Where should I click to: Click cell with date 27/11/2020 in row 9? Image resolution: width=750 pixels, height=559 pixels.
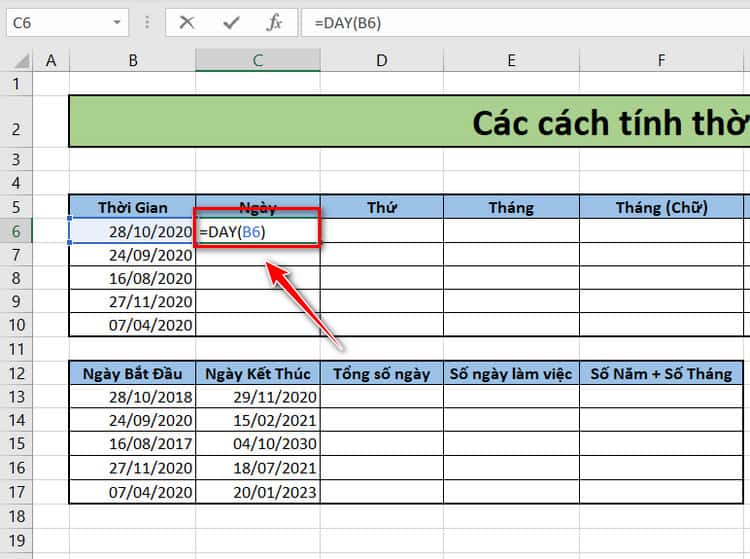pyautogui.click(x=132, y=301)
